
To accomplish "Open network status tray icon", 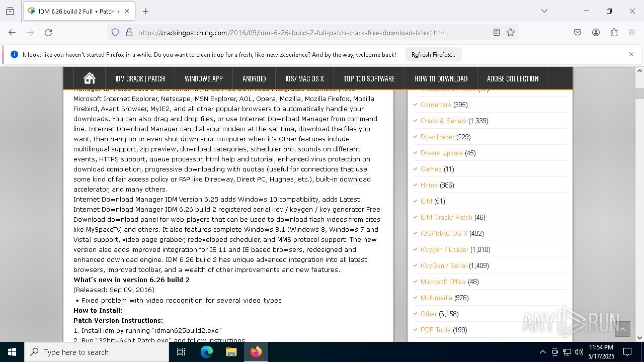I will click(x=567, y=352).
